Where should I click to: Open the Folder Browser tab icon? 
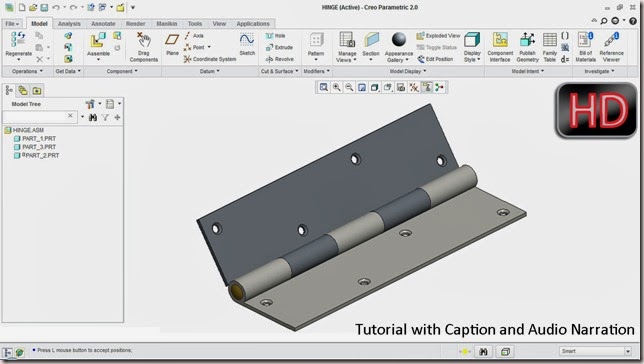point(23,90)
